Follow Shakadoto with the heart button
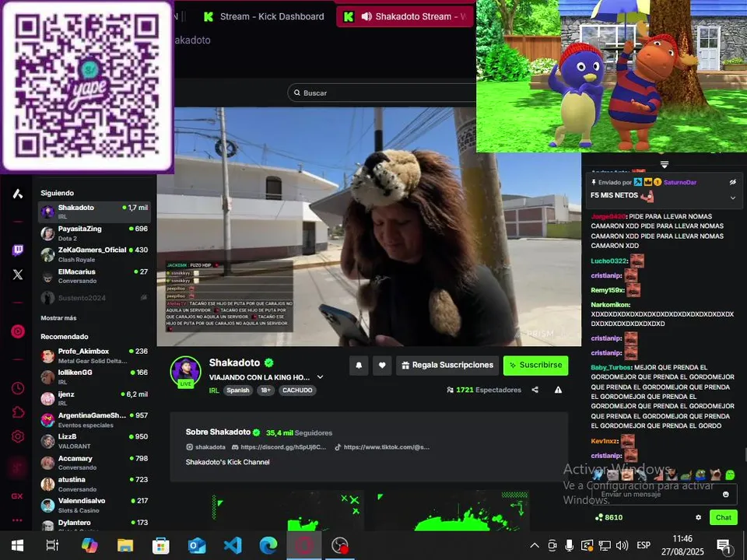Image resolution: width=747 pixels, height=560 pixels. [x=382, y=366]
